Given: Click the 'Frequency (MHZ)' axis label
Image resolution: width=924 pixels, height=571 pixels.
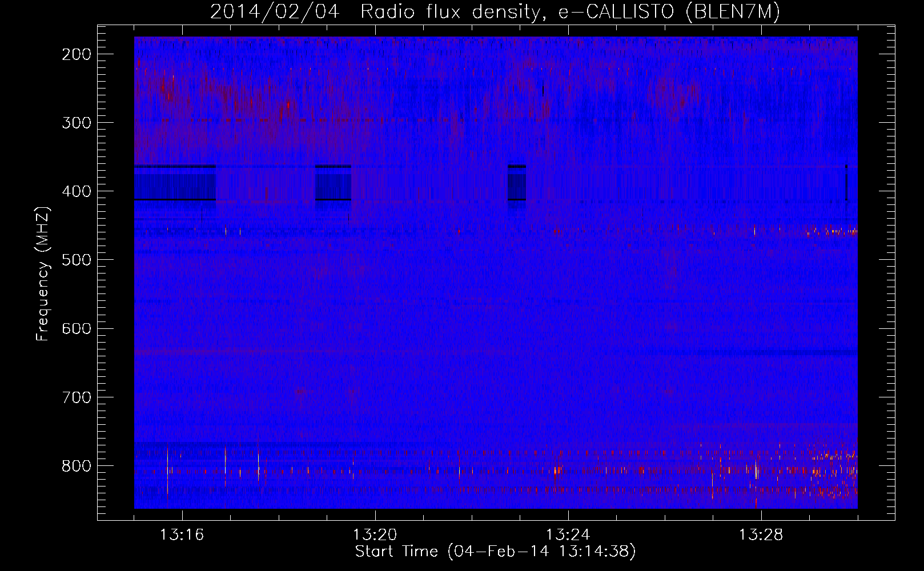Looking at the screenshot, I should tap(43, 274).
